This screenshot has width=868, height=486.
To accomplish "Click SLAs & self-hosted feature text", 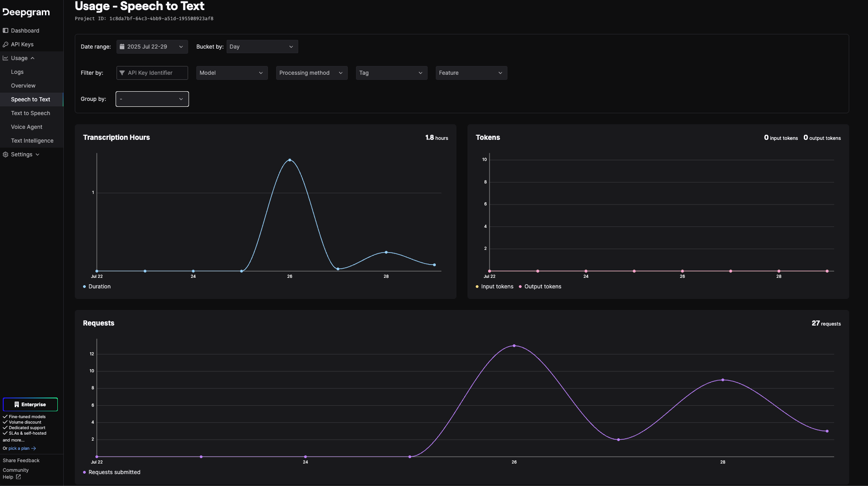I will click(28, 433).
